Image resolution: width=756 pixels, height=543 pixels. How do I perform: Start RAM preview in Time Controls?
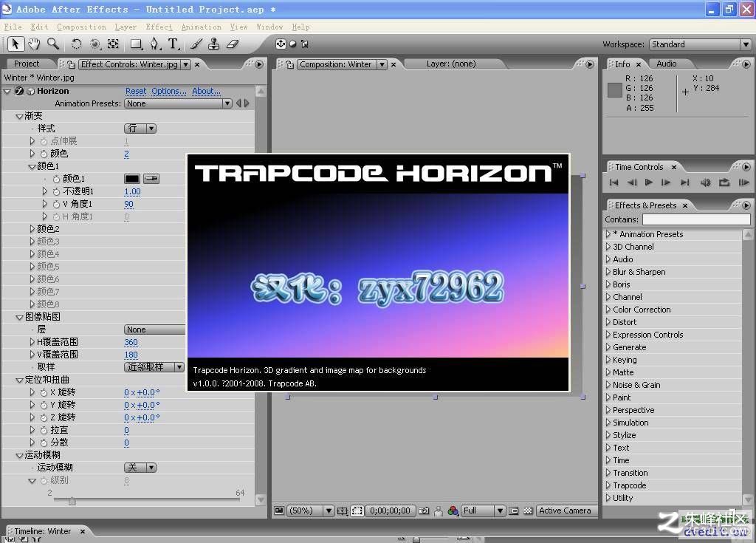pos(744,182)
